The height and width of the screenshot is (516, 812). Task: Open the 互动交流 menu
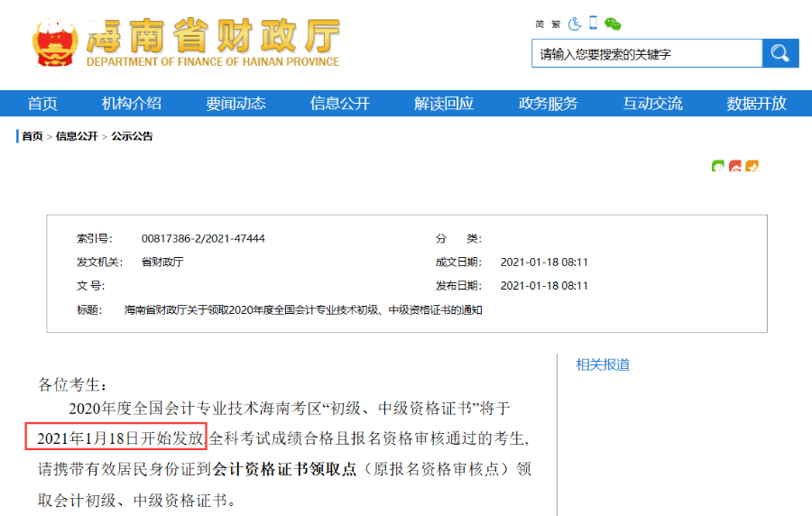652,104
